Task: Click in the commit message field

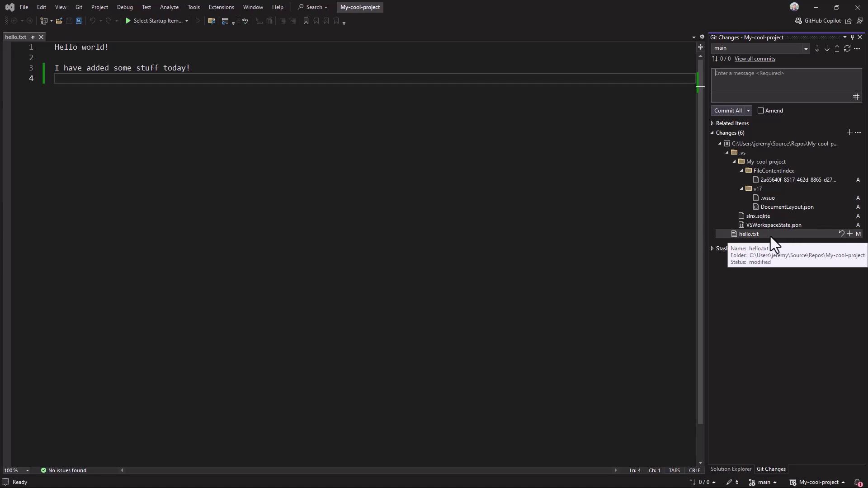Action: [786, 80]
